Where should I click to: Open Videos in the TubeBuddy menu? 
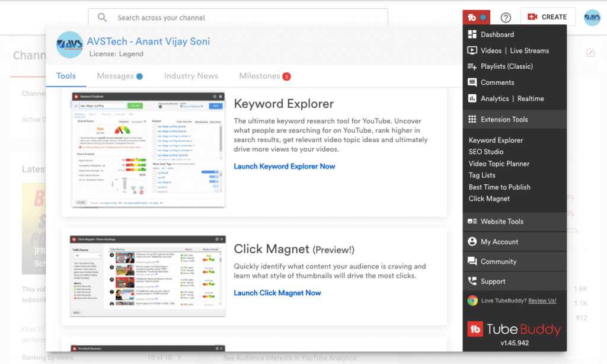pyautogui.click(x=491, y=51)
